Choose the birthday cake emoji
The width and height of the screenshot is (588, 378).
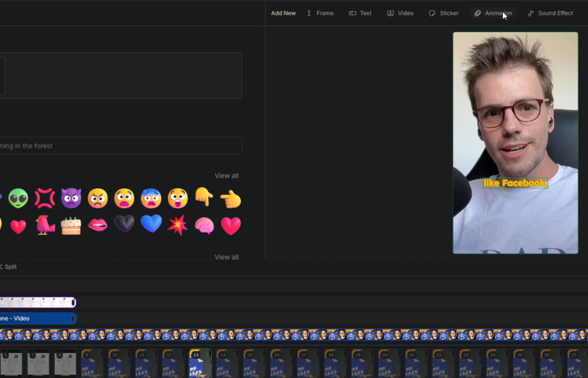pyautogui.click(x=71, y=225)
